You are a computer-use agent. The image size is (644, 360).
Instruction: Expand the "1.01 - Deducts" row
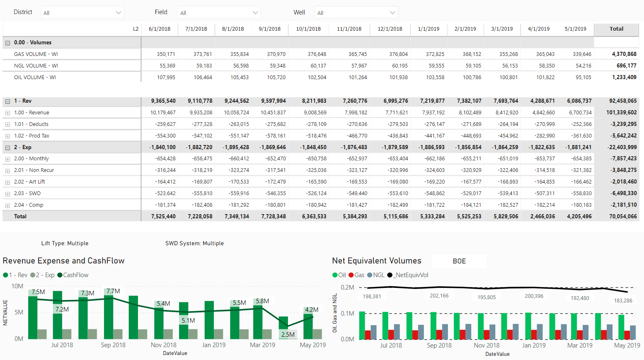click(x=7, y=124)
